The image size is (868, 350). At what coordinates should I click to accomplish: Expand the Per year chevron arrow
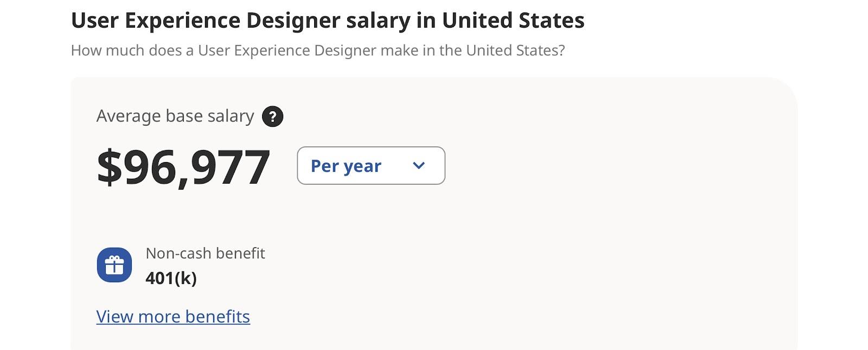419,165
